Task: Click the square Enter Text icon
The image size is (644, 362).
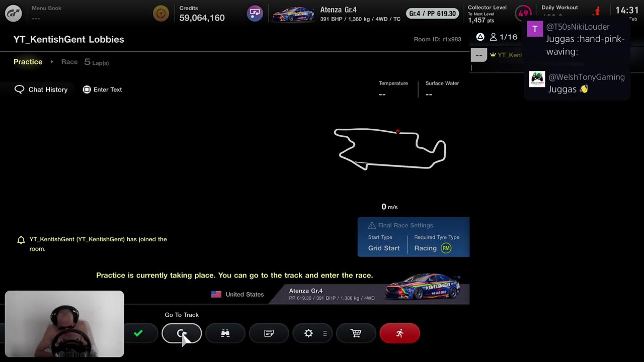Action: point(87,89)
